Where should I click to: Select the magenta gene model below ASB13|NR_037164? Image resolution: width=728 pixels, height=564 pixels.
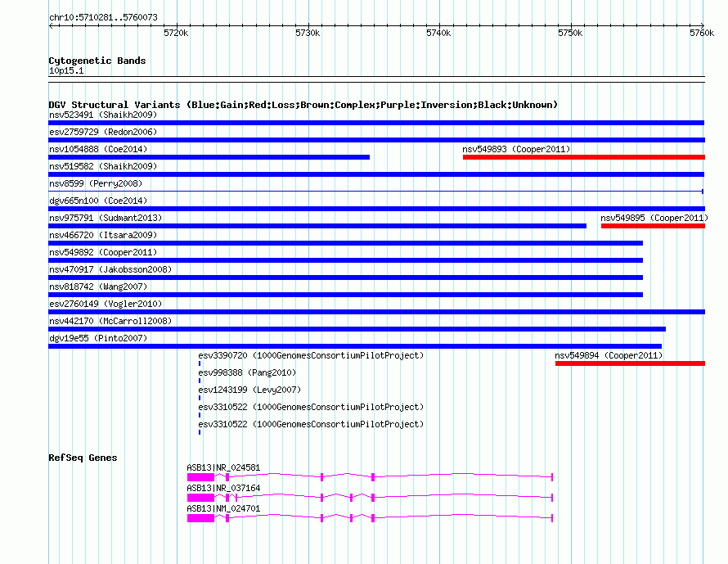[370, 498]
